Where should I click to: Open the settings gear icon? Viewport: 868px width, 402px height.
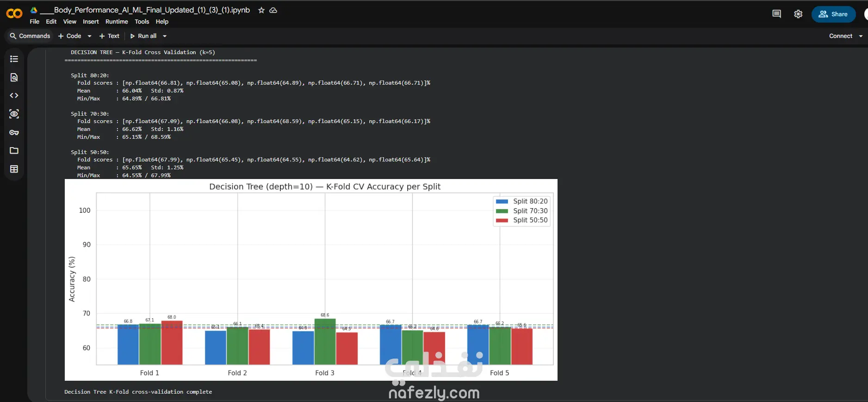[798, 14]
